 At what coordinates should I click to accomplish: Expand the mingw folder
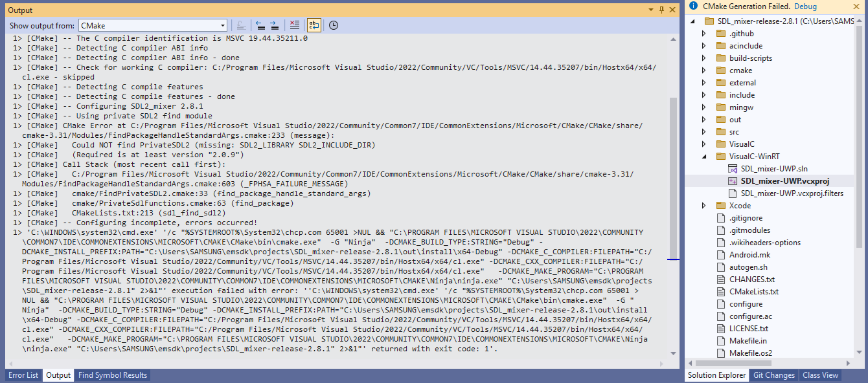[704, 107]
